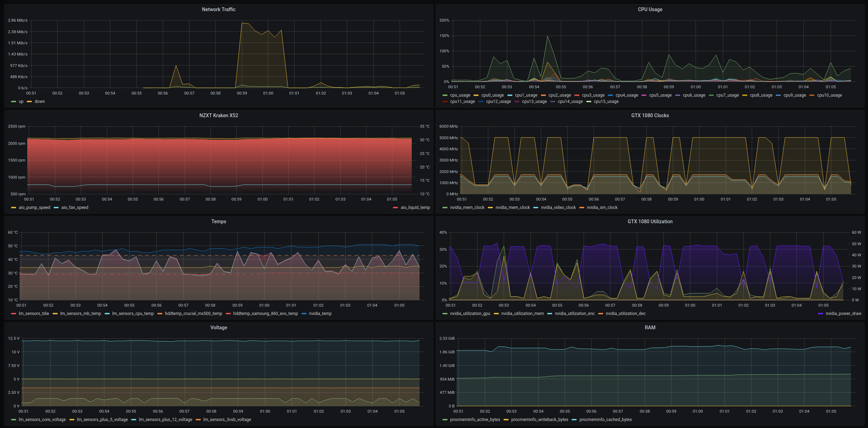Expand the GTX 1080 Clocks panel menu
This screenshot has width=868, height=428.
coord(650,115)
